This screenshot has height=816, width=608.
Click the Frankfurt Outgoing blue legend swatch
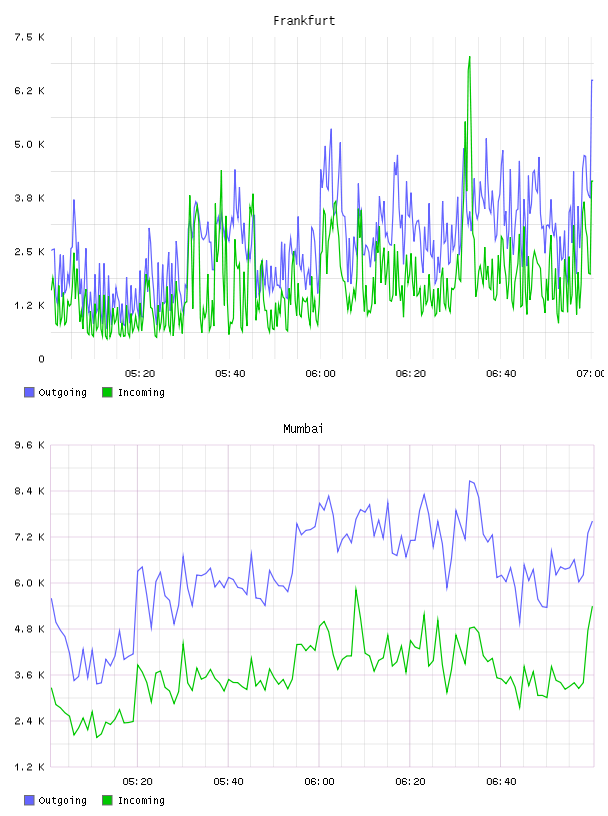[x=29, y=392]
